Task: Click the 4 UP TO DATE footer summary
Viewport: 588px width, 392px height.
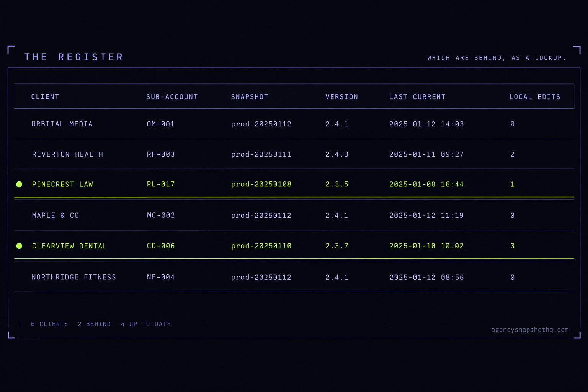Action: [146, 324]
